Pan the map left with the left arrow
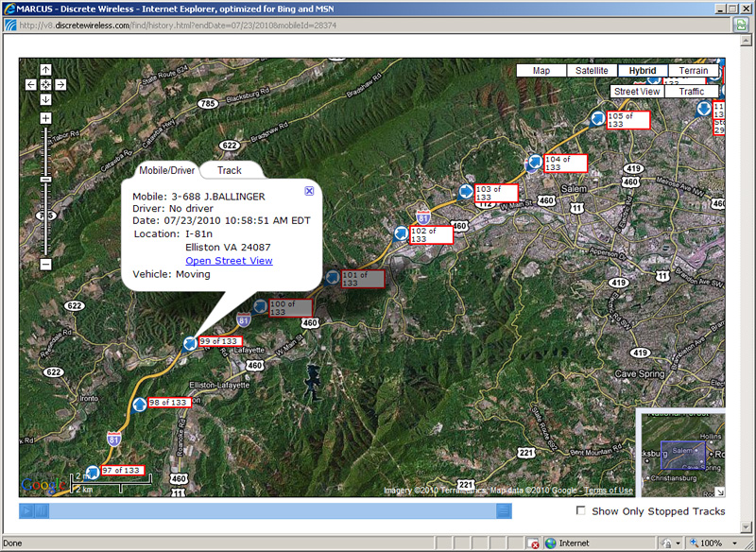The height and width of the screenshot is (552, 756). (31, 85)
